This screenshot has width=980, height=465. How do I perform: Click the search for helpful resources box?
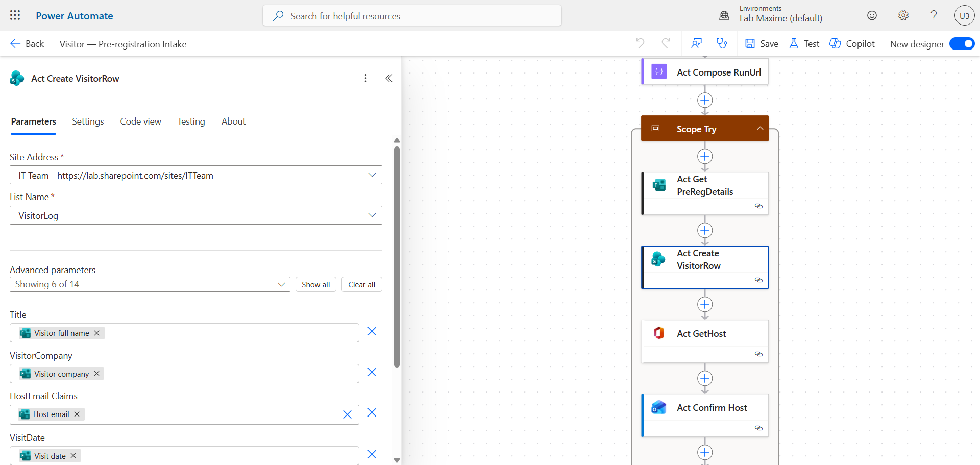(412, 15)
